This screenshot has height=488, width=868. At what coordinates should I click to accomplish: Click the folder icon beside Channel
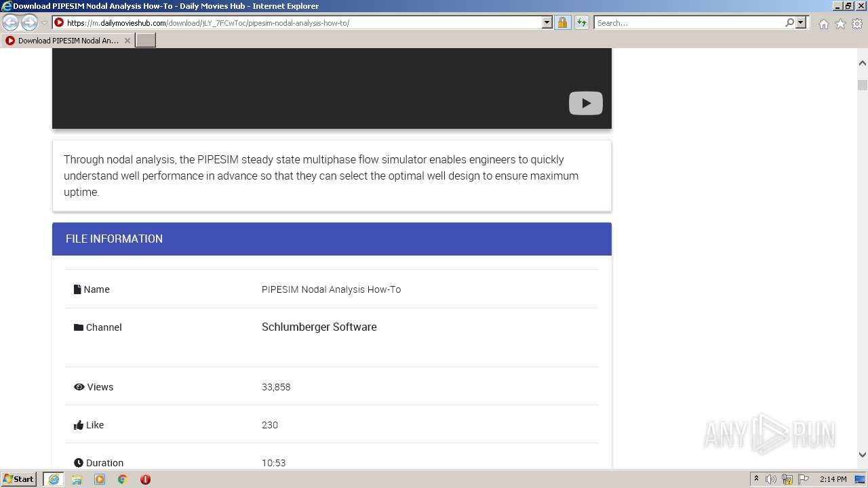click(x=79, y=327)
